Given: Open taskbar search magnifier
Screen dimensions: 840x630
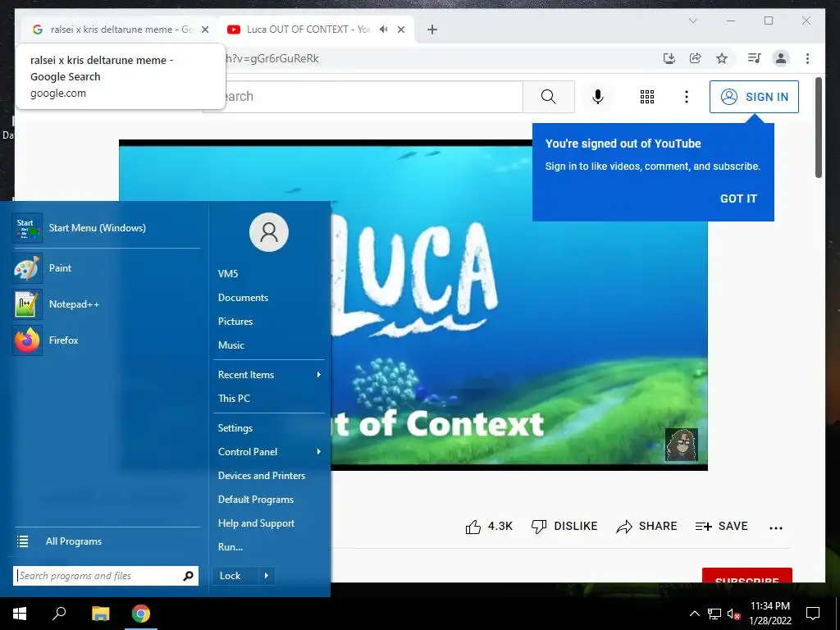Looking at the screenshot, I should tap(59, 614).
